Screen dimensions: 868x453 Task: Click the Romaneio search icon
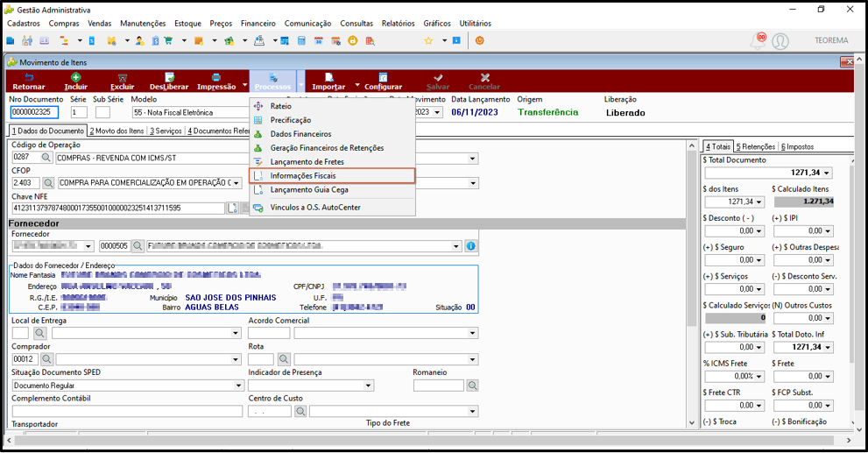472,386
